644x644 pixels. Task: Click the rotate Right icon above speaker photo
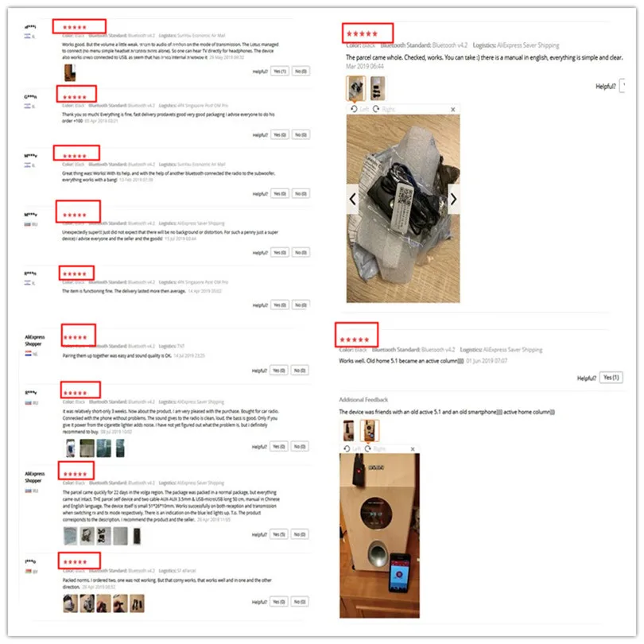coord(367,448)
